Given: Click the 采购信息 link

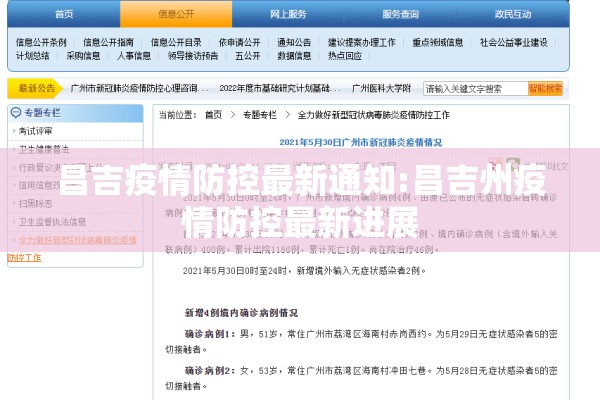Looking at the screenshot, I should pos(83,56).
